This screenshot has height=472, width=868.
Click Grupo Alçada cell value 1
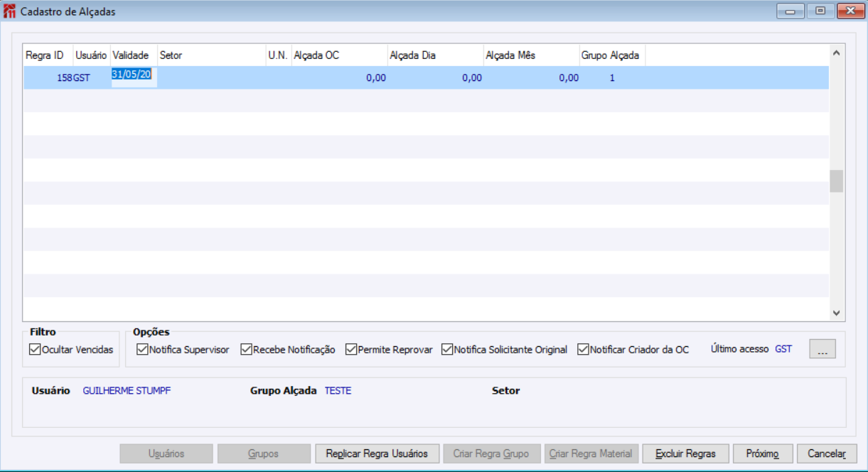click(x=612, y=78)
